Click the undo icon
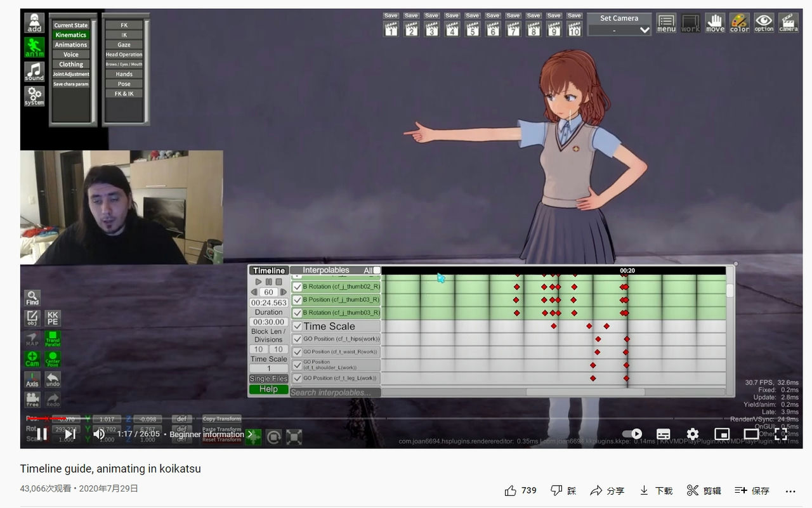The width and height of the screenshot is (812, 508). coord(53,379)
